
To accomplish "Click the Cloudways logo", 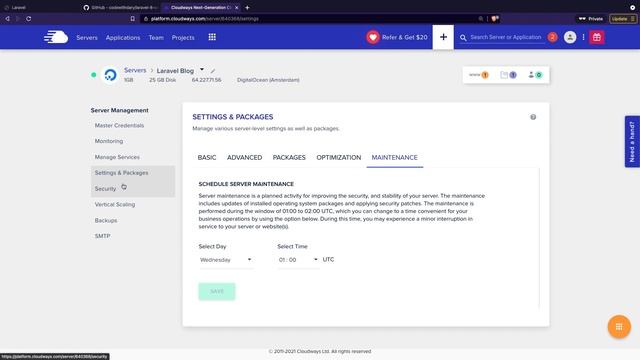I will pos(56,37).
